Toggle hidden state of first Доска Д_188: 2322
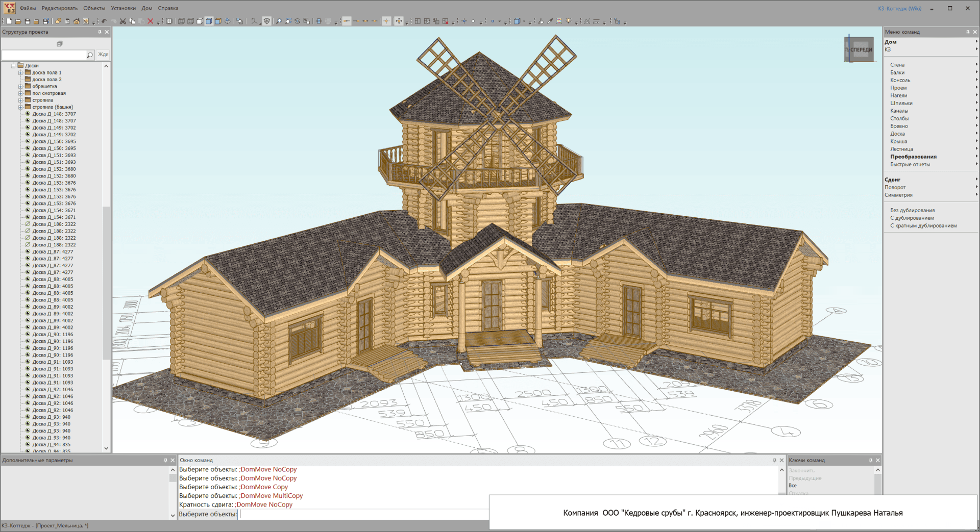The image size is (980, 532). click(x=28, y=224)
